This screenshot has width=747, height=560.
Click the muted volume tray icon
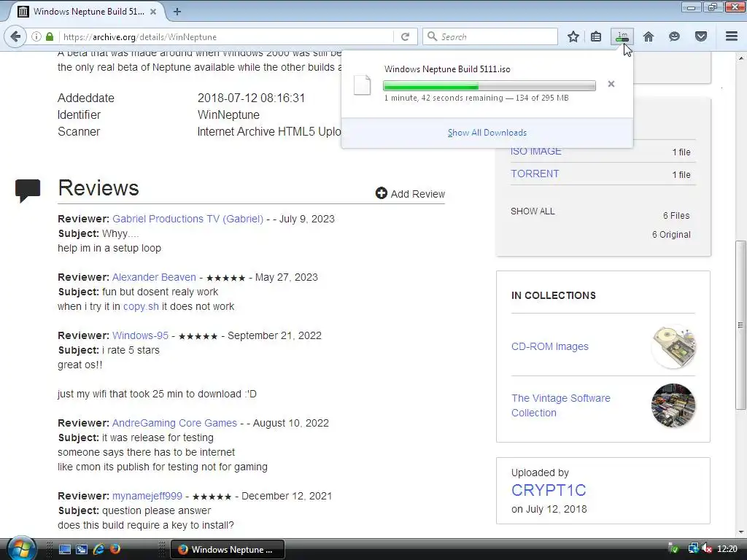point(707,549)
